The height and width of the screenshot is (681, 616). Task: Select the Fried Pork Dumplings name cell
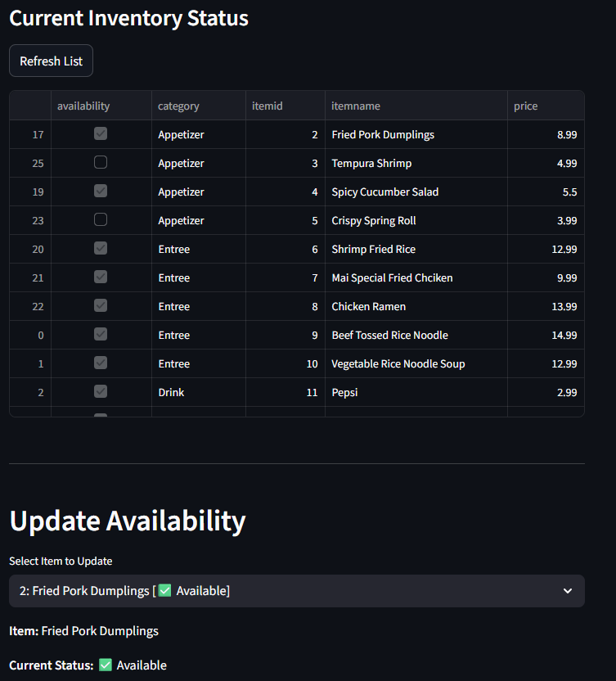pyautogui.click(x=416, y=134)
